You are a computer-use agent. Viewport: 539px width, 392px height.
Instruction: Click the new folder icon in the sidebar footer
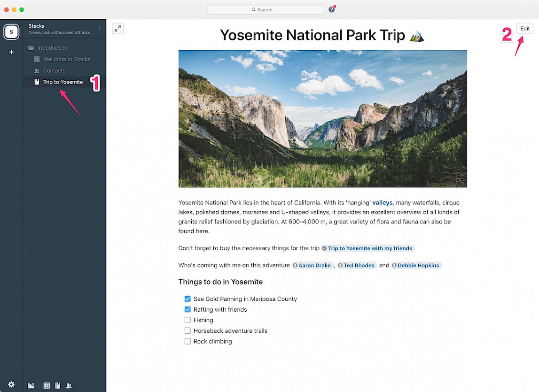pyautogui.click(x=31, y=385)
